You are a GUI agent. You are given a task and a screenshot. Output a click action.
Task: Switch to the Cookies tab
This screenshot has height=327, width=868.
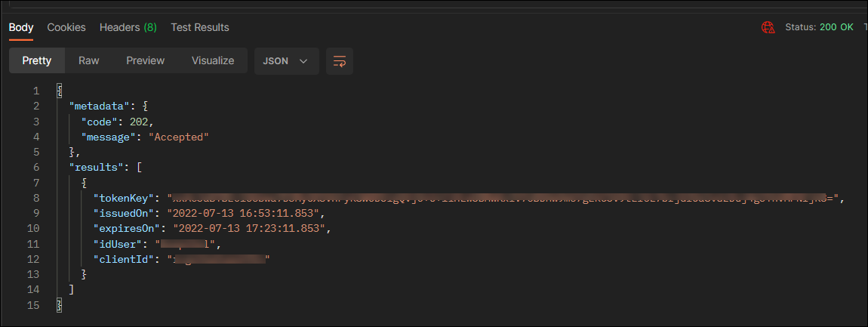tap(66, 27)
